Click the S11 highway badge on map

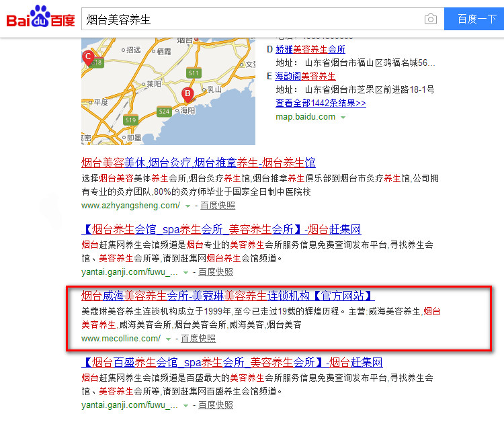pyautogui.click(x=194, y=73)
